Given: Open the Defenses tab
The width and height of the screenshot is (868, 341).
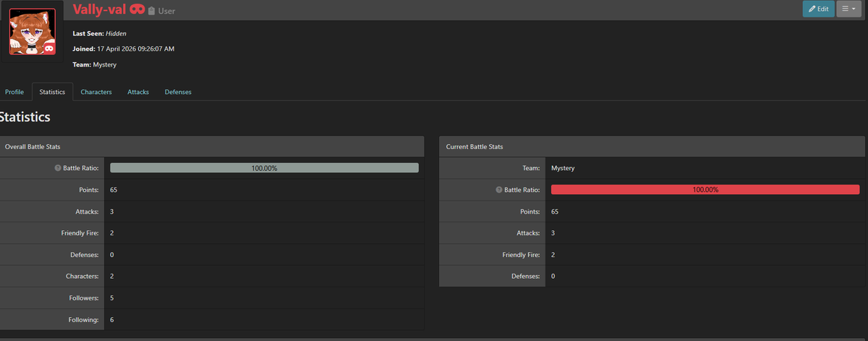Looking at the screenshot, I should tap(178, 92).
